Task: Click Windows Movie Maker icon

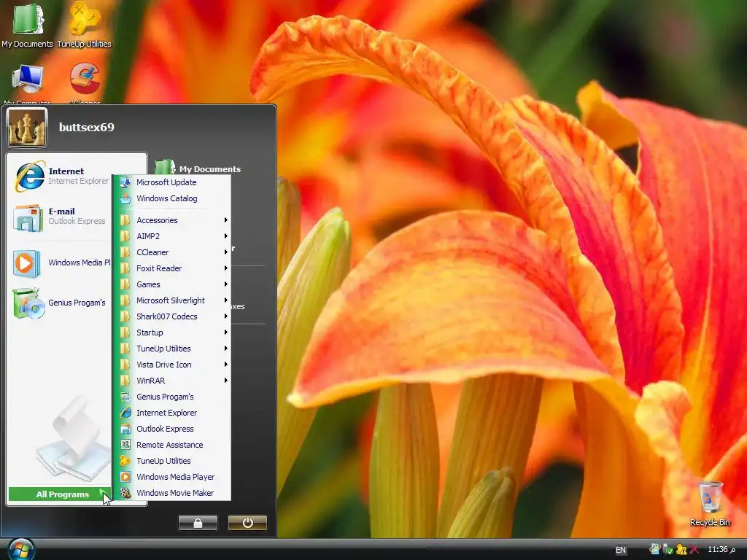Action: point(125,493)
